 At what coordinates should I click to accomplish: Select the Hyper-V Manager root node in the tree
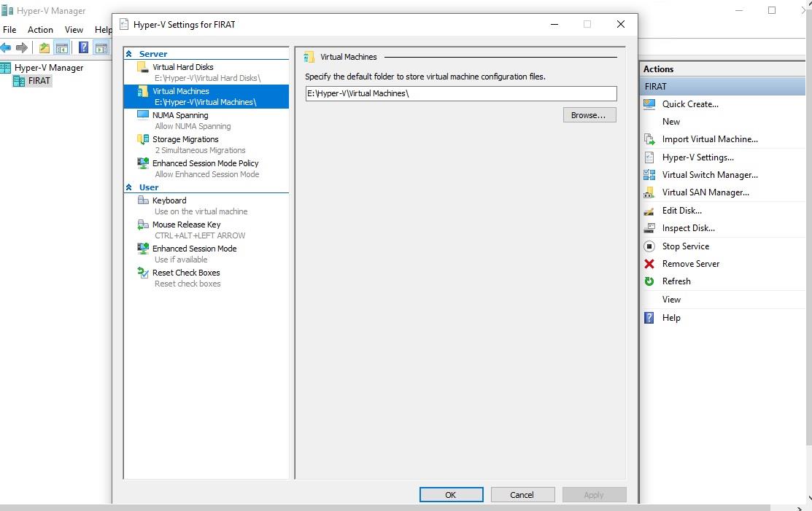(49, 68)
